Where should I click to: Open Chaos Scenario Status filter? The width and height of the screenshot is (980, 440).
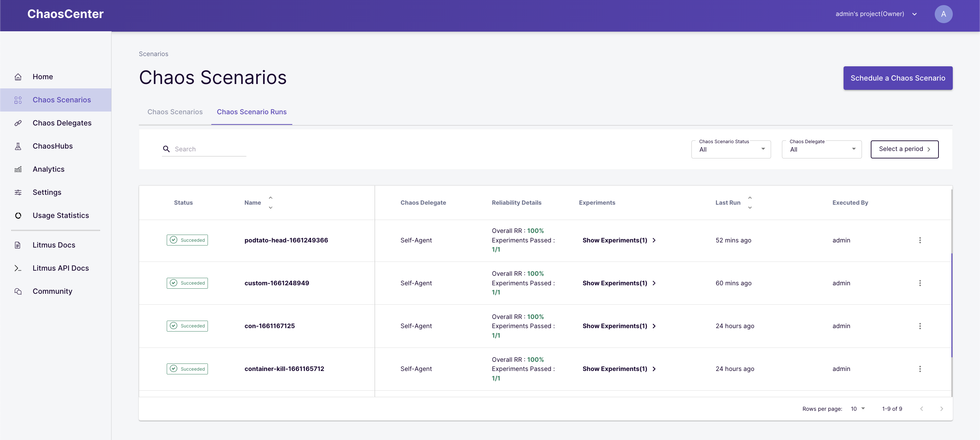tap(731, 150)
